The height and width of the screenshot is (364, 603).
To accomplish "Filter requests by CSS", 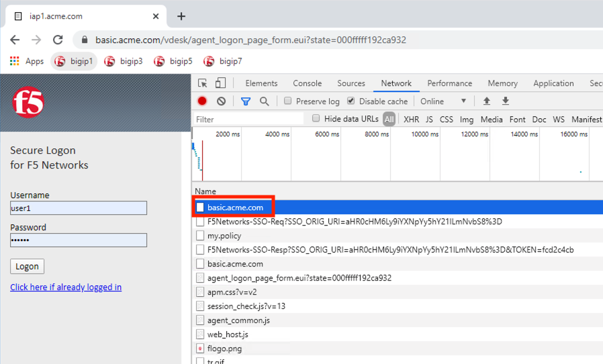I will 446,120.
